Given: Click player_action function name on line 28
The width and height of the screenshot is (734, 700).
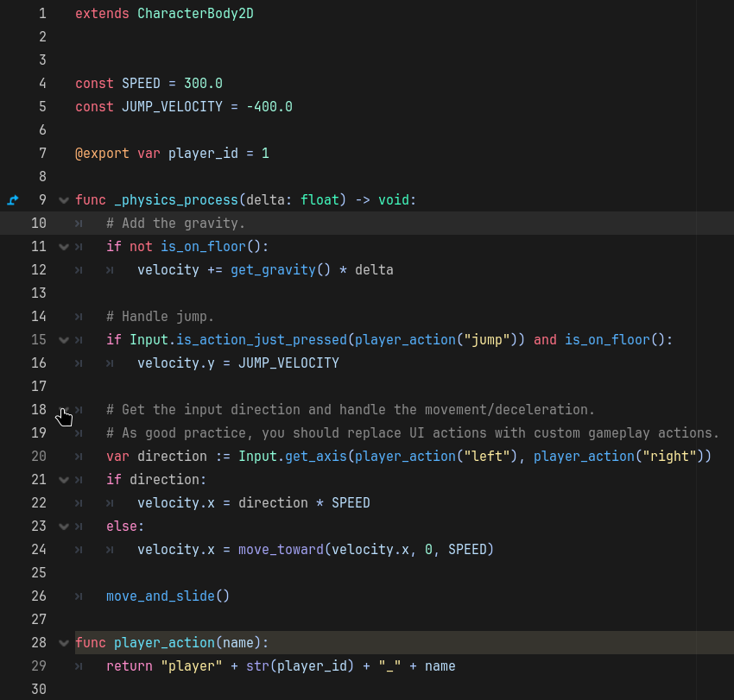Looking at the screenshot, I should (164, 643).
